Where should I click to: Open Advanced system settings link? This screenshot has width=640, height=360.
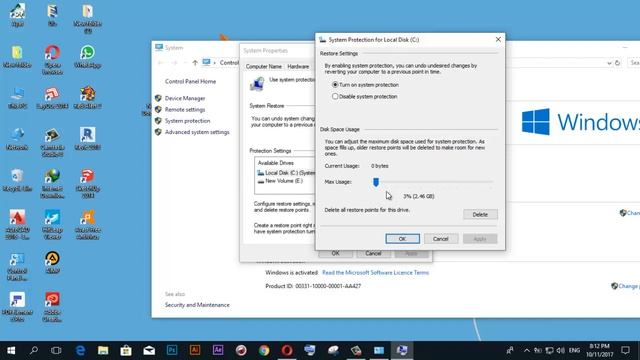pos(197,132)
